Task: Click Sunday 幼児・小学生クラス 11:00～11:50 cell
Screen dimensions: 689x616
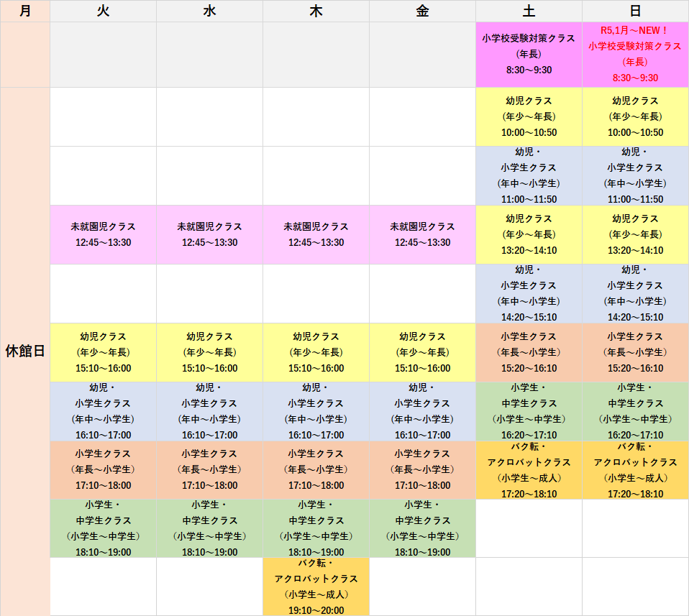Action: coord(635,176)
